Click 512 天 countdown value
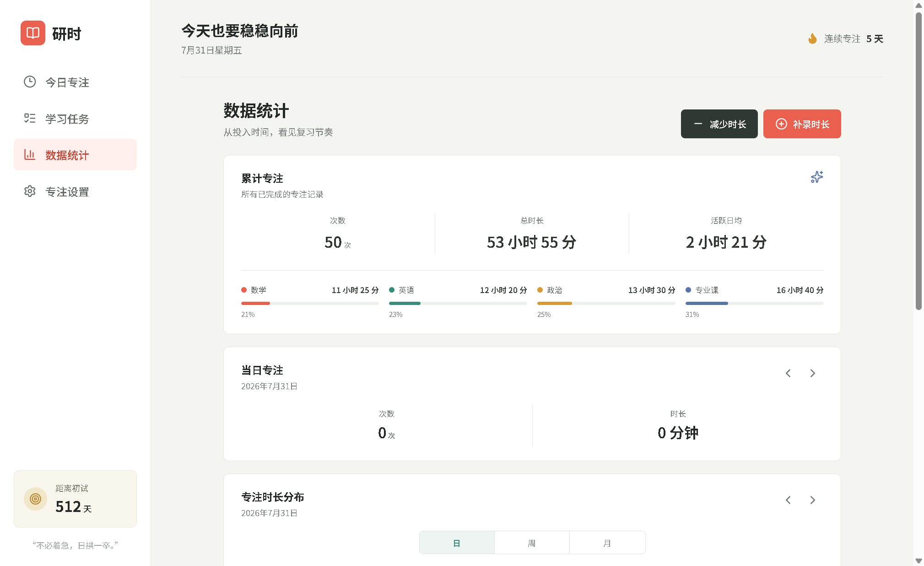 [x=74, y=506]
